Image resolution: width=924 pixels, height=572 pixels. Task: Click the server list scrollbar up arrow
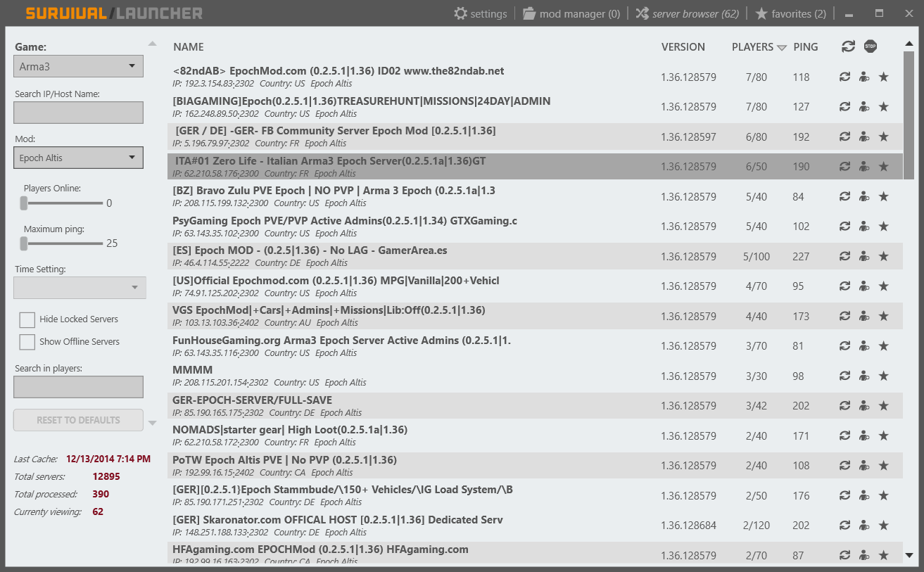[909, 45]
